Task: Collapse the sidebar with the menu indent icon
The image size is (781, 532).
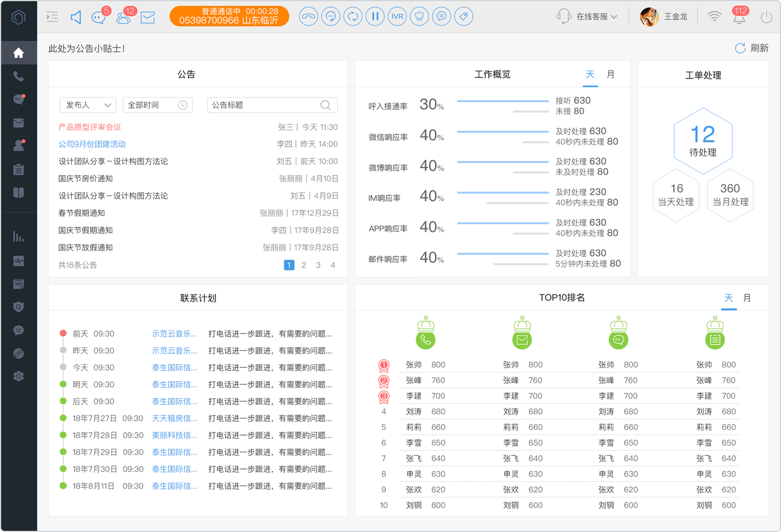Action: 52,17
